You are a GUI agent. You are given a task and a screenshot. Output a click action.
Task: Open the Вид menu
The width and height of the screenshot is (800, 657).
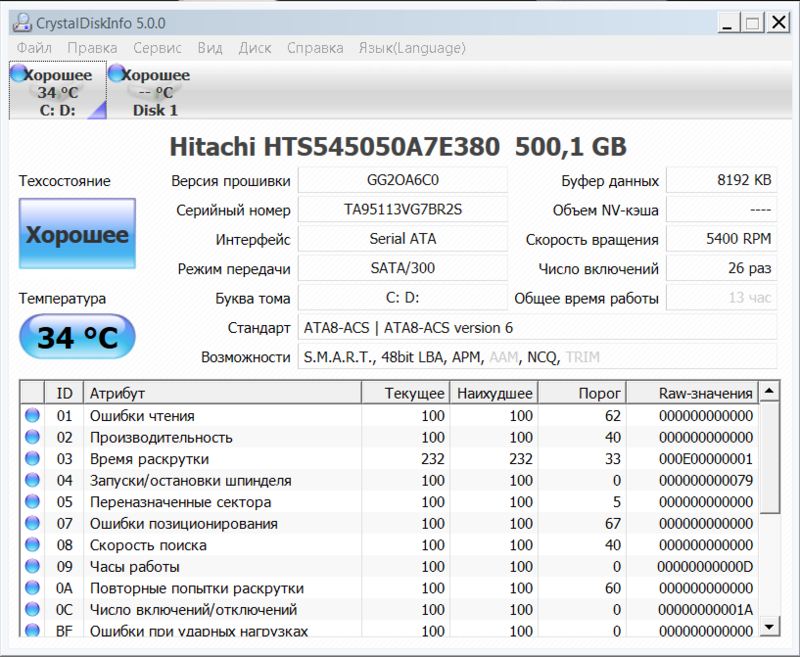click(x=210, y=48)
